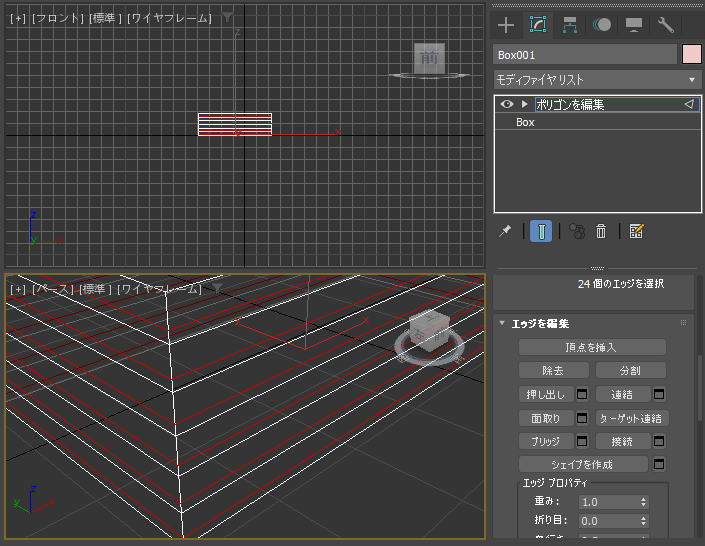Click the 重み value field
The width and height of the screenshot is (705, 546).
608,502
